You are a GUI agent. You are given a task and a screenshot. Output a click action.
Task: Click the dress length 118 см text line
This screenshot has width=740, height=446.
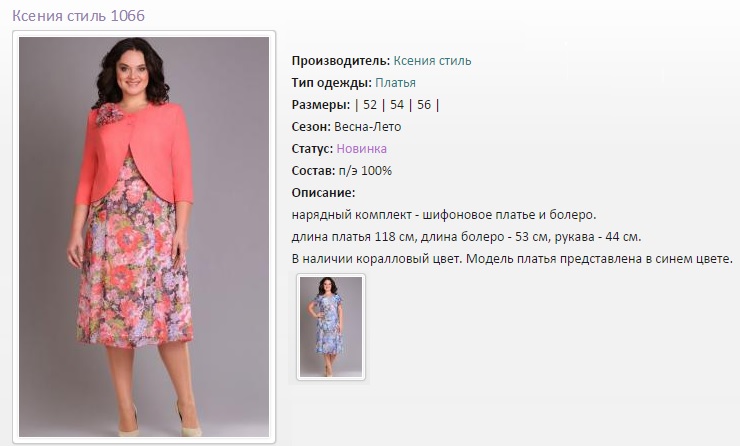466,237
